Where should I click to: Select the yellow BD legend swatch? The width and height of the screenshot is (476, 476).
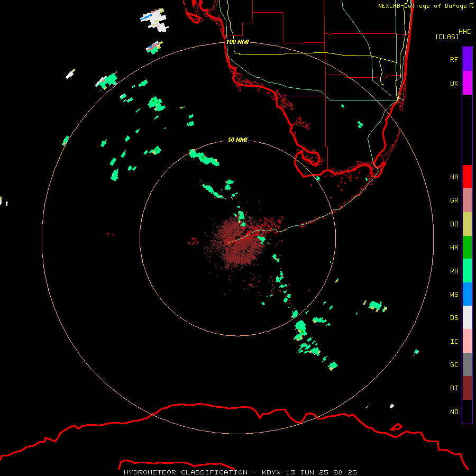click(x=467, y=224)
